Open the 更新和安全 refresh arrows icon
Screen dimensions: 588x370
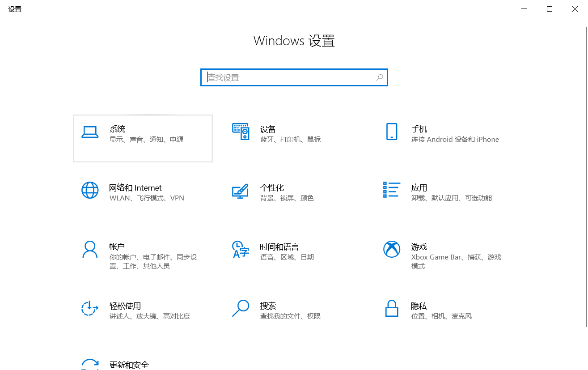(x=90, y=364)
